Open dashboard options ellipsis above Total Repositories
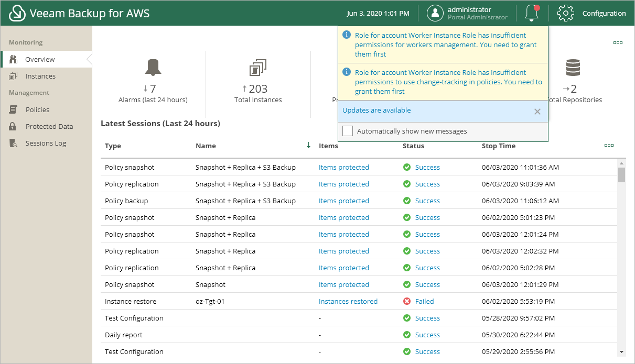This screenshot has height=364, width=635. [x=618, y=42]
